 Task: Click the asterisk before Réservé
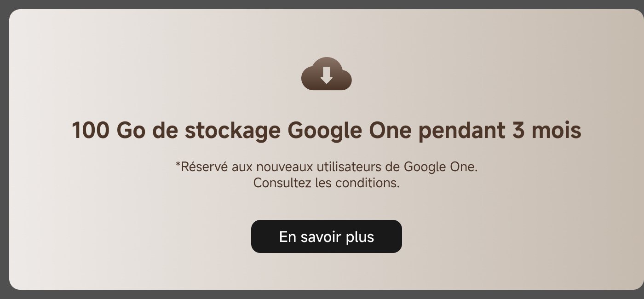coord(178,165)
